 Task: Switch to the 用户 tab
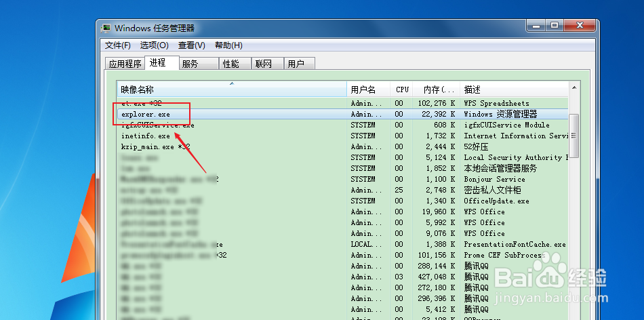(x=300, y=64)
